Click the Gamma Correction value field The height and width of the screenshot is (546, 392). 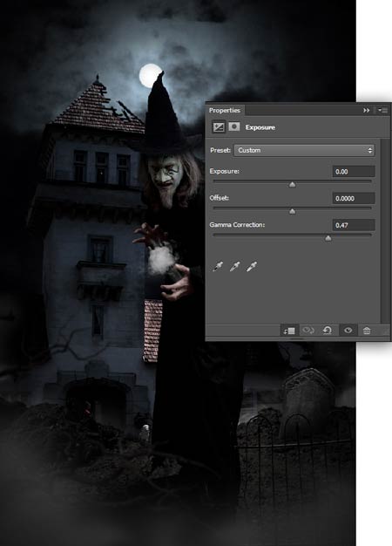click(354, 225)
